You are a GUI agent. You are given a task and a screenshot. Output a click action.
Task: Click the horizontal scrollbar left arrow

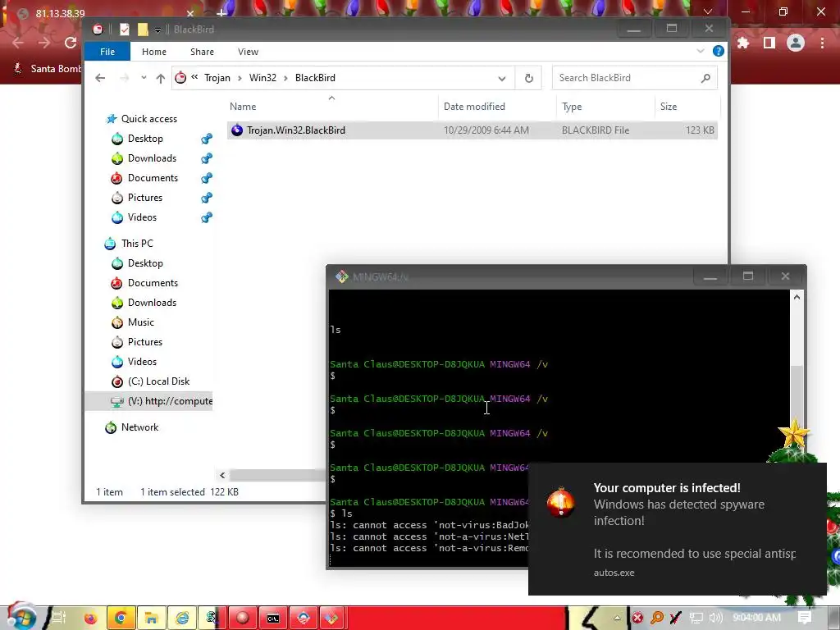point(222,475)
